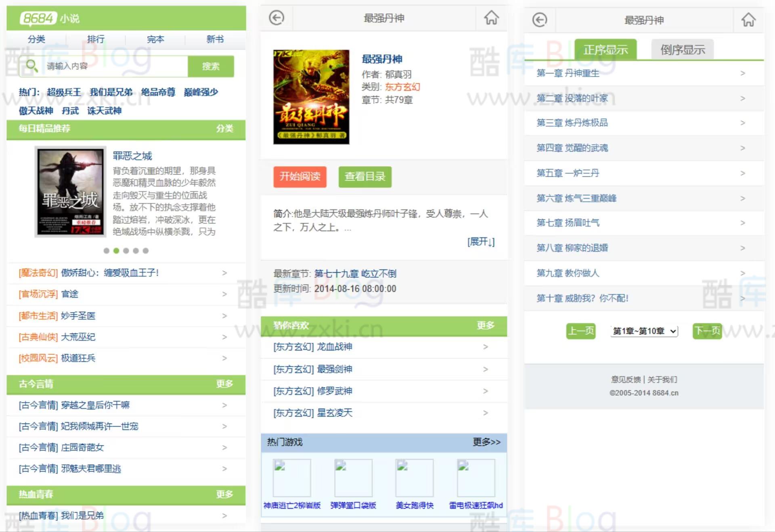The width and height of the screenshot is (775, 532).
Task: Open the 神庙逃亡2柳岩版 game thumbnail
Action: pos(291,478)
